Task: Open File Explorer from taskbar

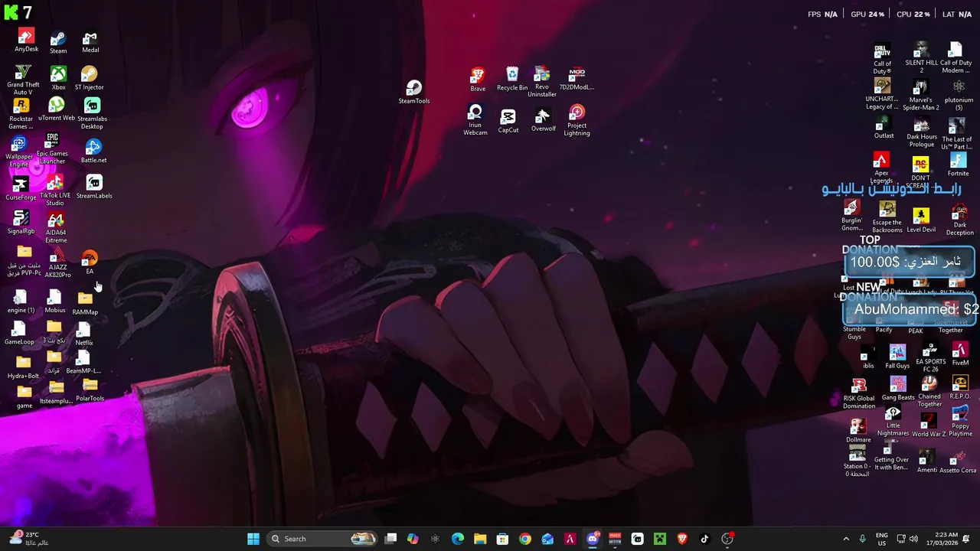Action: (x=480, y=539)
